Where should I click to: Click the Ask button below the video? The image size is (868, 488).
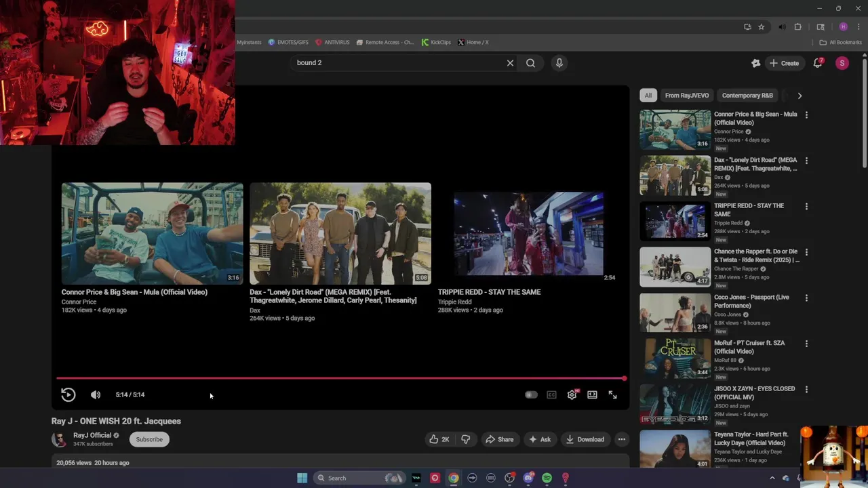(x=540, y=439)
